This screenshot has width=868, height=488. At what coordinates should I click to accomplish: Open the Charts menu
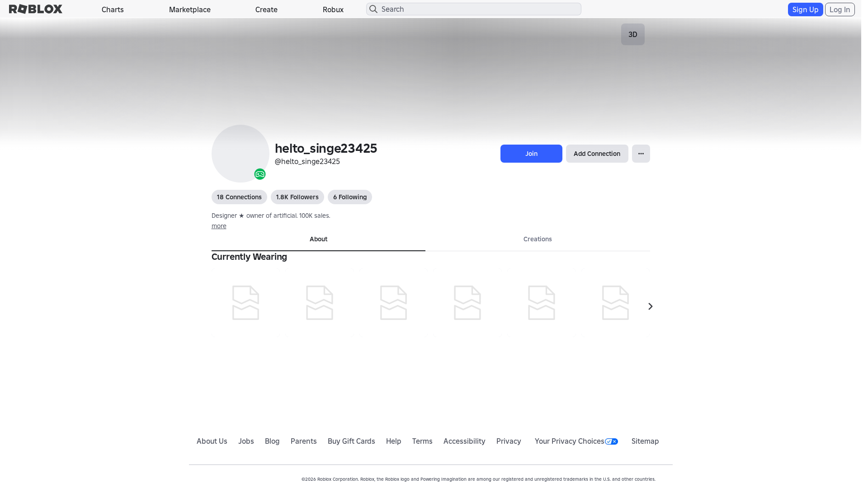113,9
